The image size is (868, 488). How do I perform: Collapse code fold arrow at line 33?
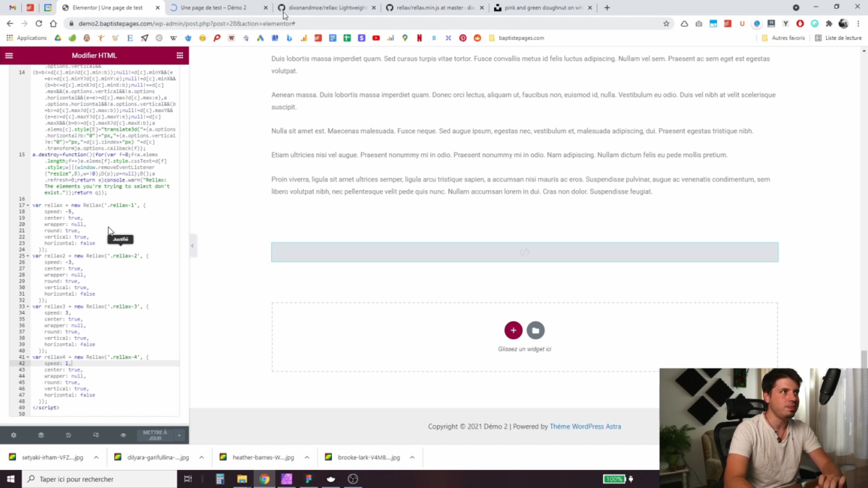28,307
